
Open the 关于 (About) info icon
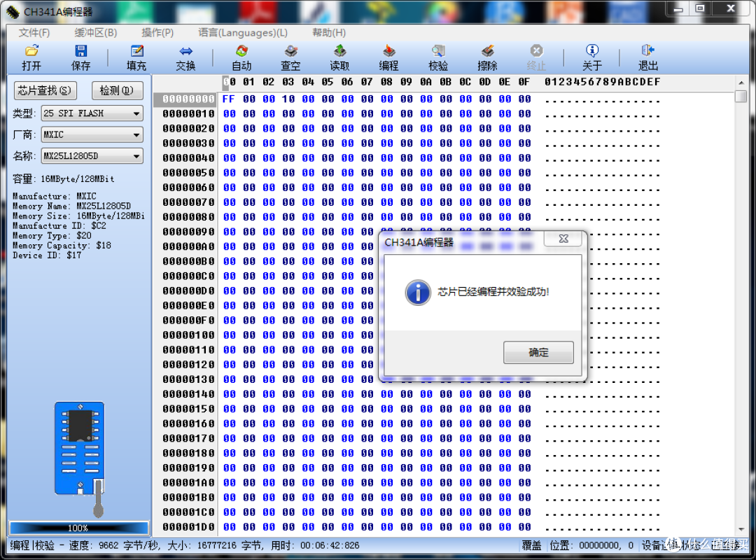592,57
